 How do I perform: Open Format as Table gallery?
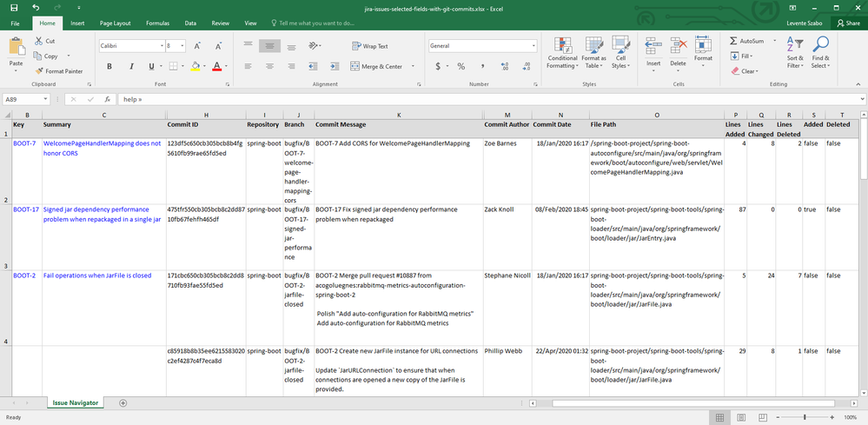point(594,53)
